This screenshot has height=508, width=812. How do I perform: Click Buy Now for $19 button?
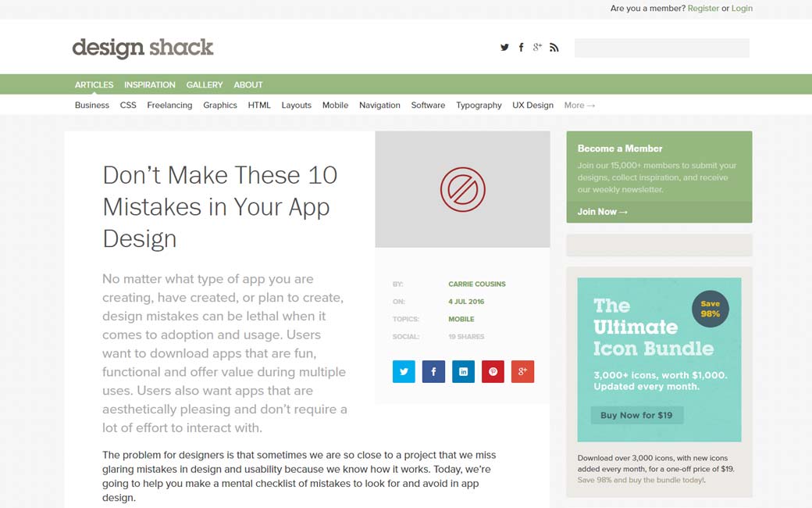click(x=636, y=415)
